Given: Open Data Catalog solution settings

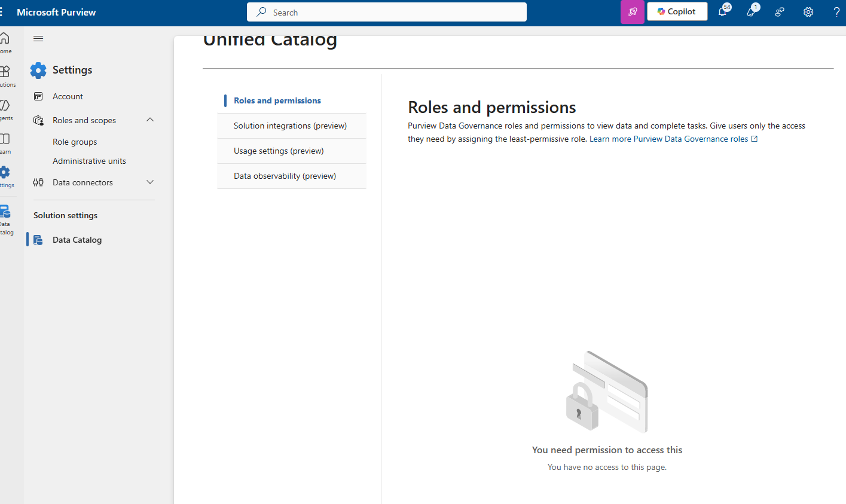Looking at the screenshot, I should [77, 240].
